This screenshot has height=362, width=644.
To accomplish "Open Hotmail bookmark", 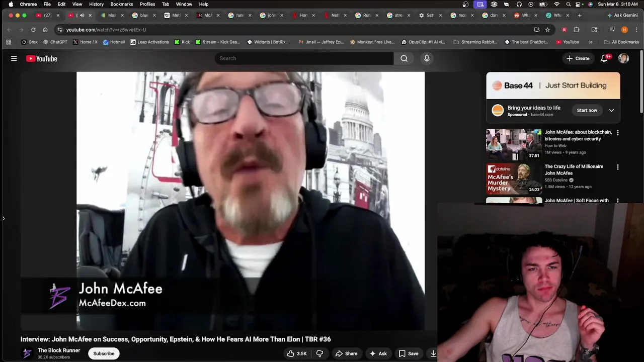I will (114, 42).
